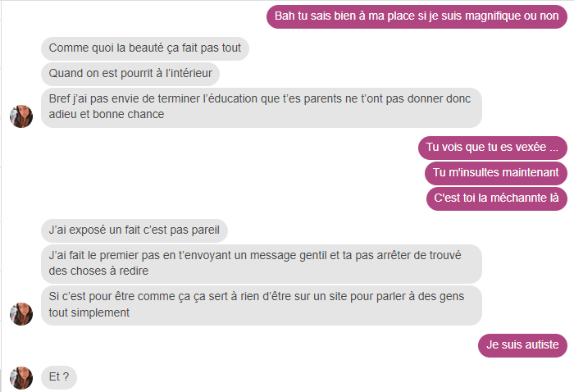Screen dimensions: 574x392
Task: Click the message starting 'Si c'est pour être comme ça'
Action: point(262,305)
